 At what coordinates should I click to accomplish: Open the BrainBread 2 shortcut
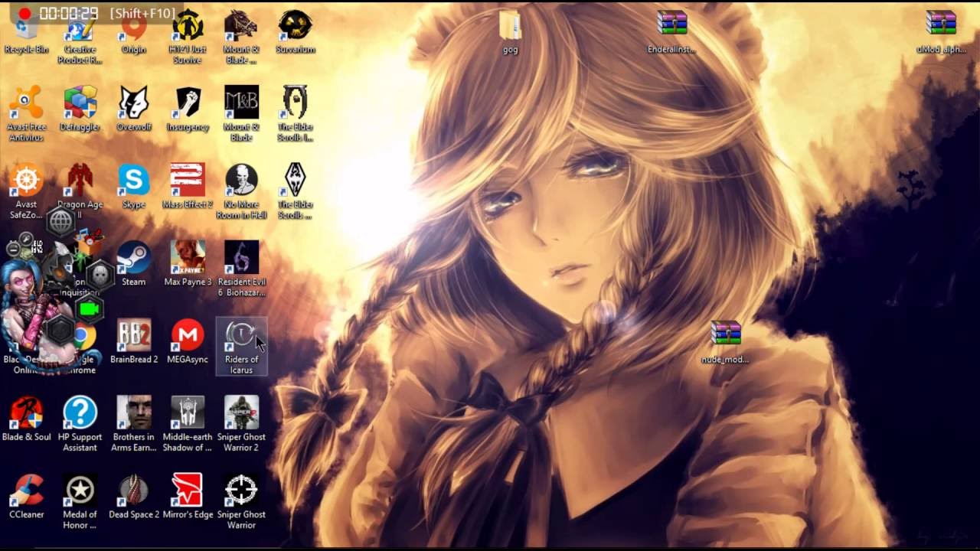pos(133,341)
